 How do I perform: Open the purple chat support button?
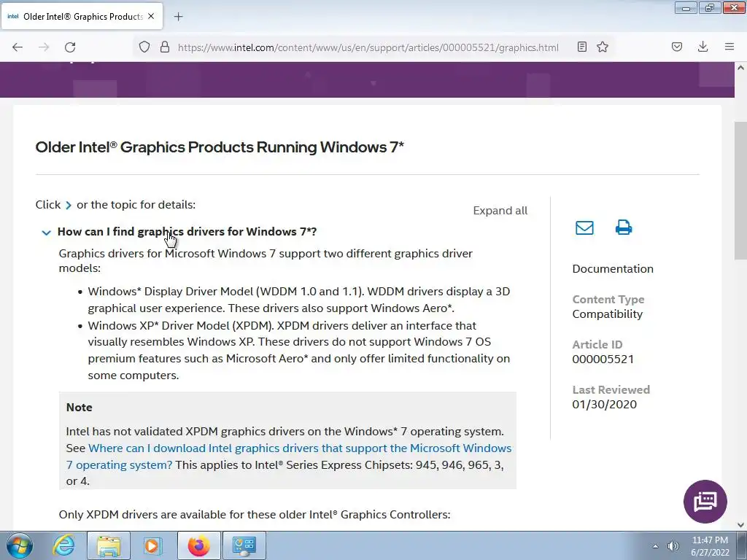(705, 502)
